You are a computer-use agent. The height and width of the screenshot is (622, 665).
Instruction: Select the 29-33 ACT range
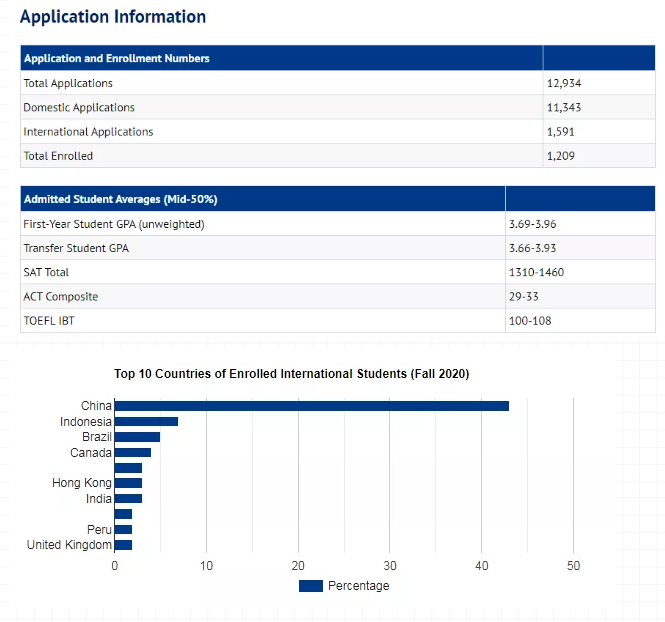coord(524,296)
